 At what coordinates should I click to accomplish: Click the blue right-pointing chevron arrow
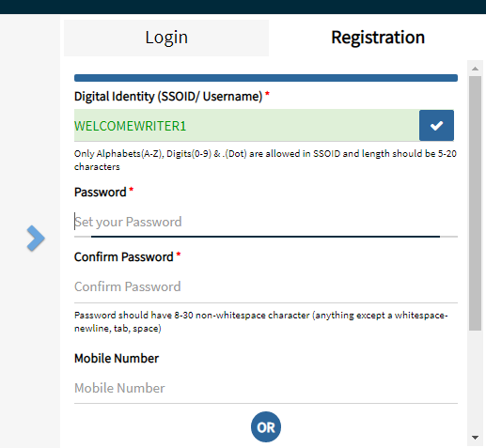(36, 239)
